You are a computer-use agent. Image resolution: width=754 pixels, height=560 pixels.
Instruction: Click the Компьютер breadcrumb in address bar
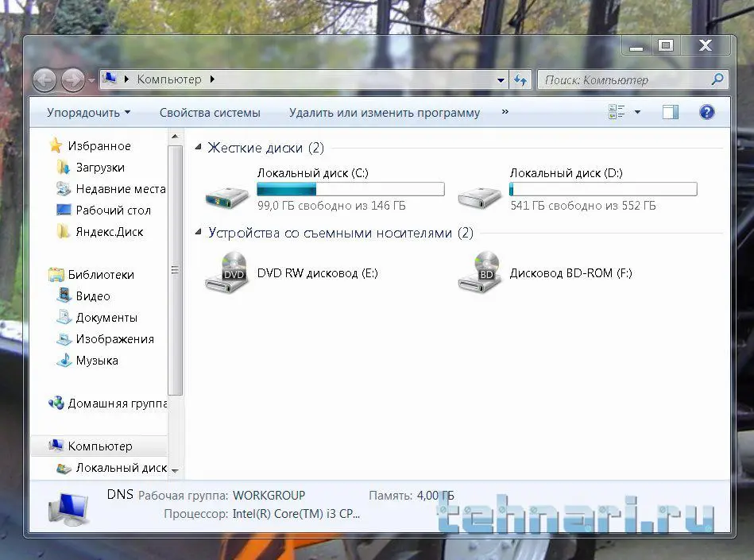[169, 79]
